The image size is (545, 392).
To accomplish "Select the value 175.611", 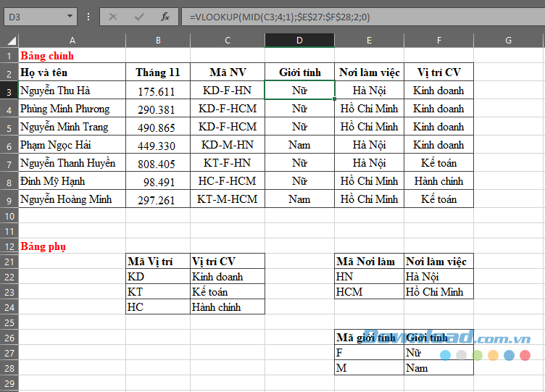I will [x=158, y=91].
